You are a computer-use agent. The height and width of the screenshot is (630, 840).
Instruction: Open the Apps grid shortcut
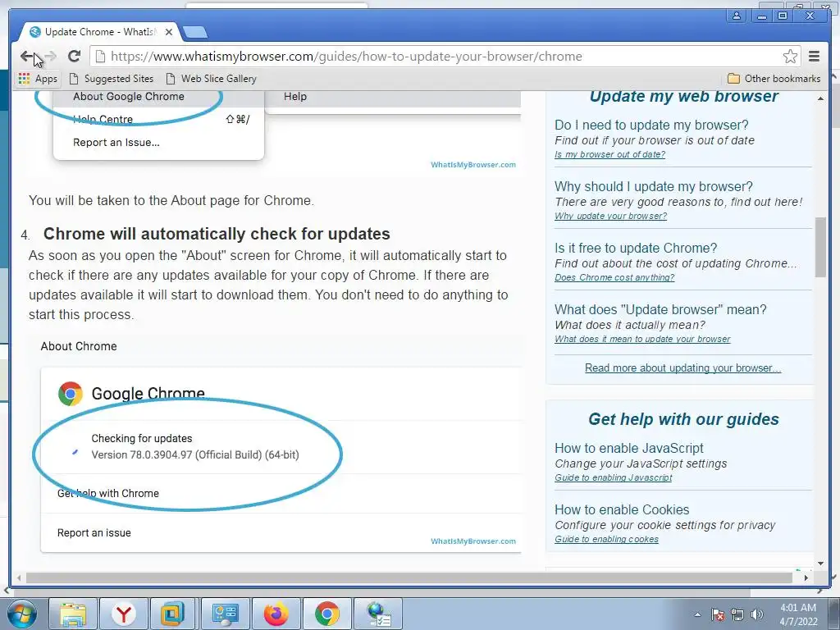(x=38, y=79)
